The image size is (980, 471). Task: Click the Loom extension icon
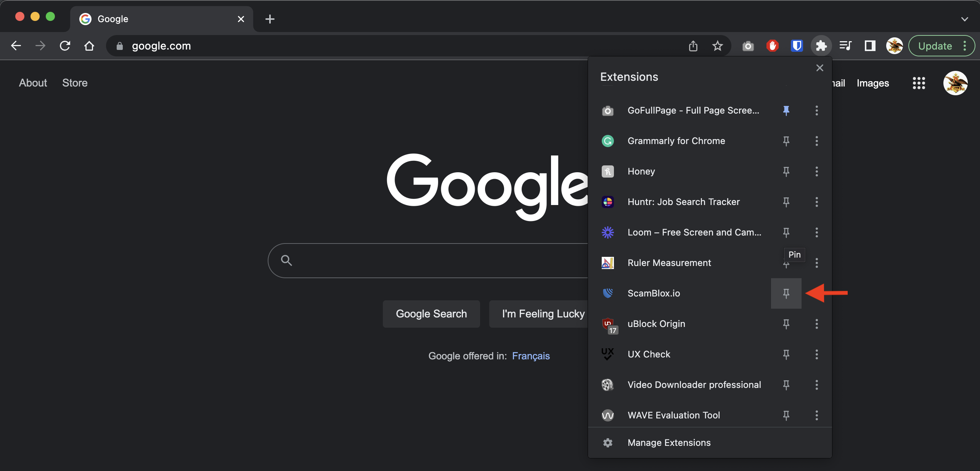(608, 232)
